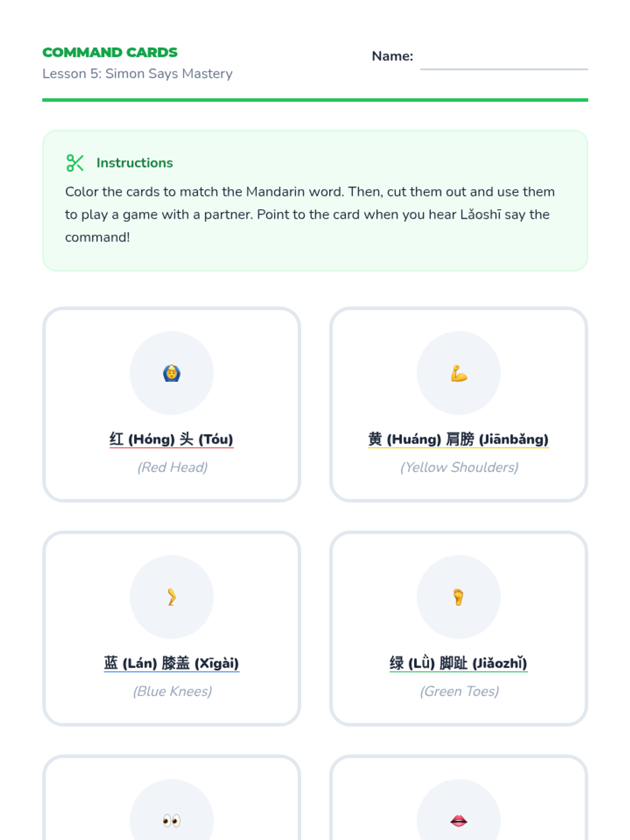
Task: Click the COMMAND CARDS heading
Action: pyautogui.click(x=110, y=52)
